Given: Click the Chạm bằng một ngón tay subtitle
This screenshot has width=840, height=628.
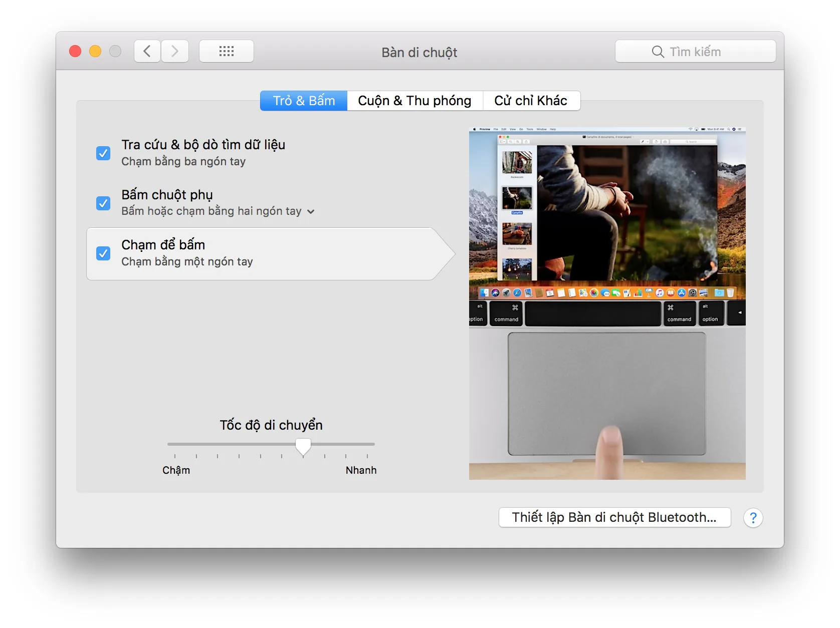Looking at the screenshot, I should (187, 261).
